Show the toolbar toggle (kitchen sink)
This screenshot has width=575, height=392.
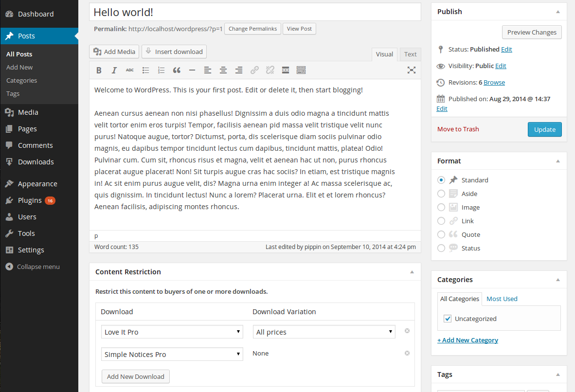(301, 71)
